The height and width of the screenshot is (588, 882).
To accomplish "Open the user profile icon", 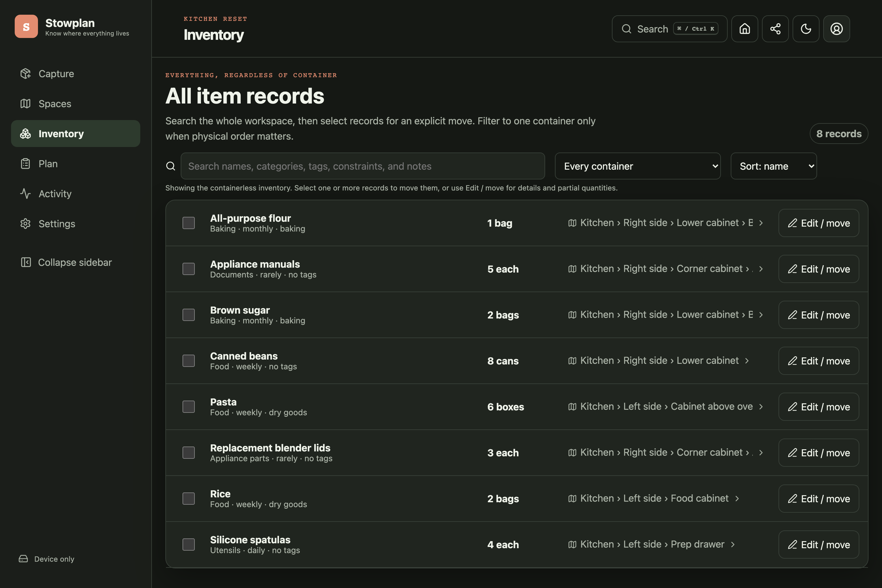I will pos(836,29).
